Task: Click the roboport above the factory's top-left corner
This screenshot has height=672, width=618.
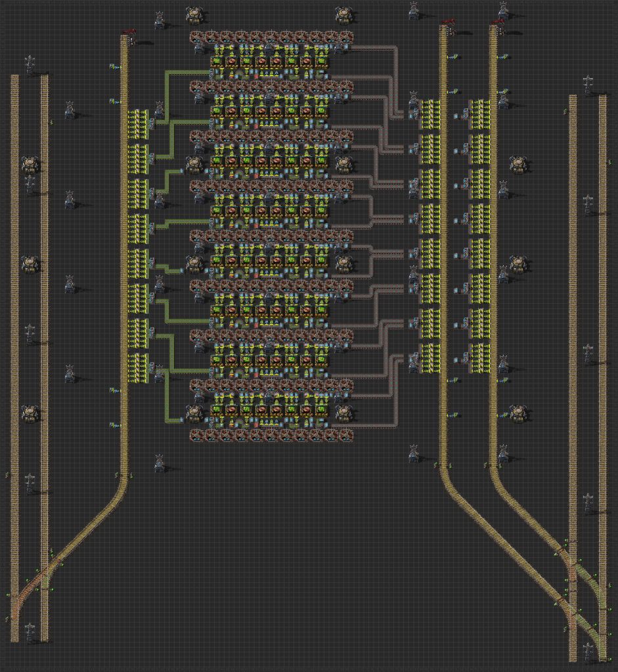Action: pyautogui.click(x=194, y=16)
